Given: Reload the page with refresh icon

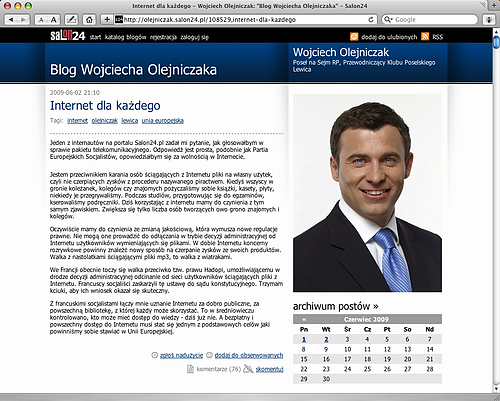Looking at the screenshot, I should coord(371,20).
